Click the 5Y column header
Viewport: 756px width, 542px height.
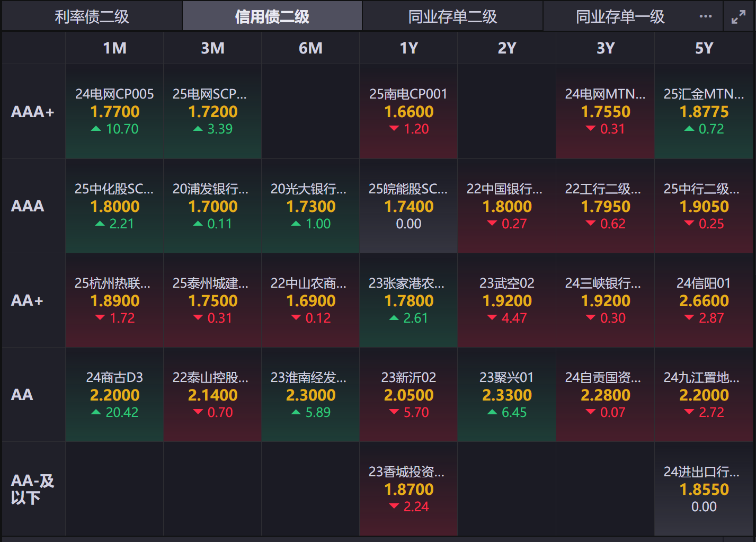(704, 48)
